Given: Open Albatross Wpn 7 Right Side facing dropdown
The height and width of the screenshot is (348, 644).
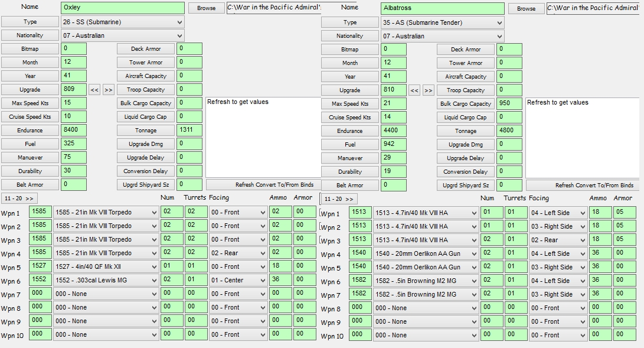Looking at the screenshot, I should pyautogui.click(x=558, y=294).
